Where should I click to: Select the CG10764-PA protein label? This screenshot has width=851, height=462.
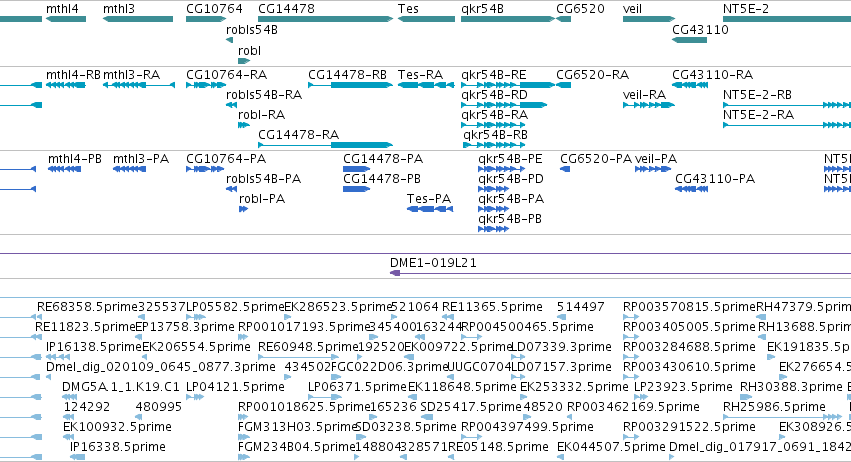point(226,159)
